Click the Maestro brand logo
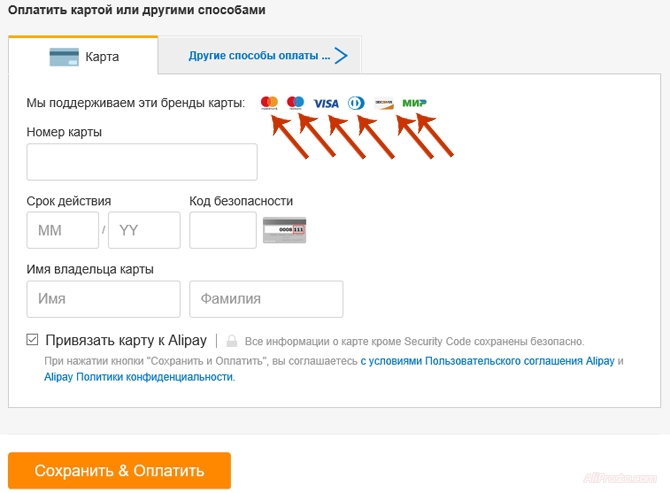The width and height of the screenshot is (670, 493). click(x=295, y=103)
